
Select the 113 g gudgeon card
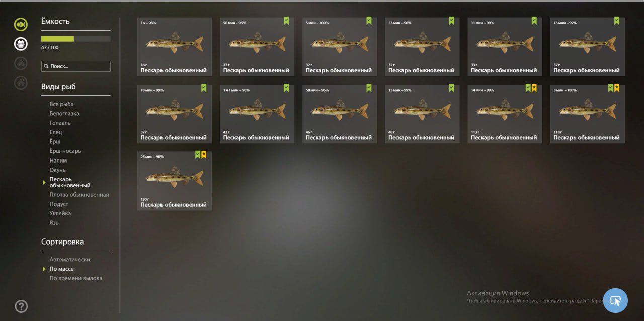coord(505,114)
